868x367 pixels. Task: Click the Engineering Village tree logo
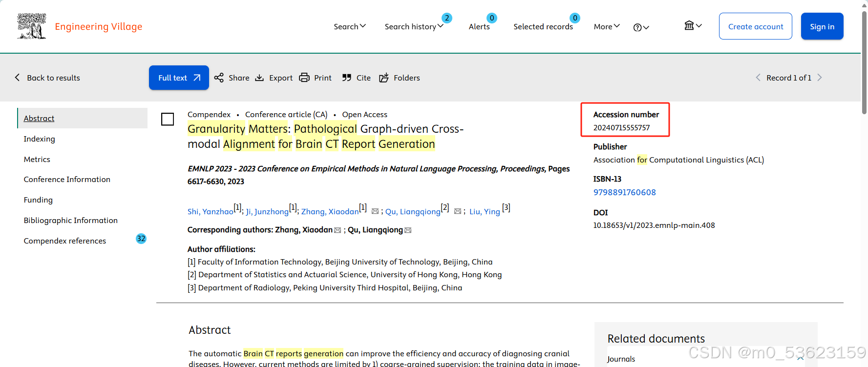[x=32, y=26]
